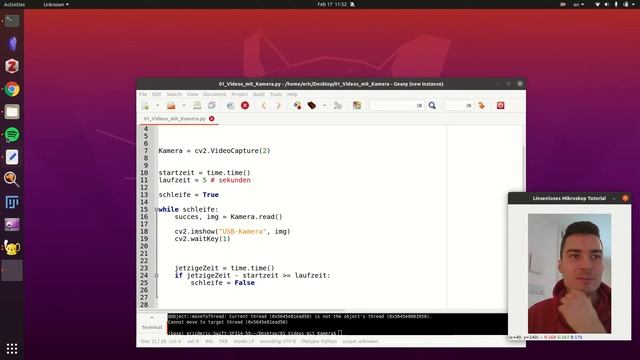The image size is (640, 360).
Task: Click 'schleife = False' on line 25
Action: (x=222, y=283)
